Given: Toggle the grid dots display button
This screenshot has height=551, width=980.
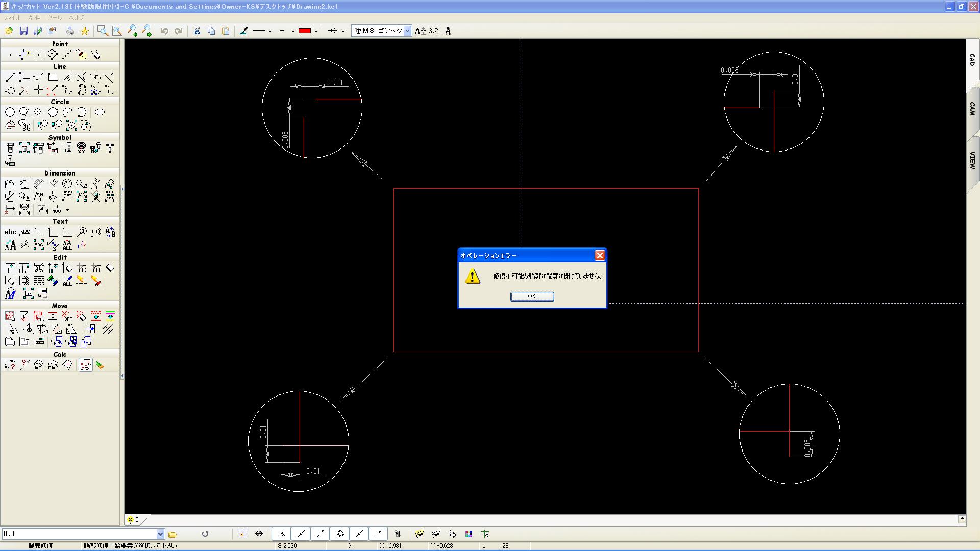Looking at the screenshot, I should pos(243,534).
